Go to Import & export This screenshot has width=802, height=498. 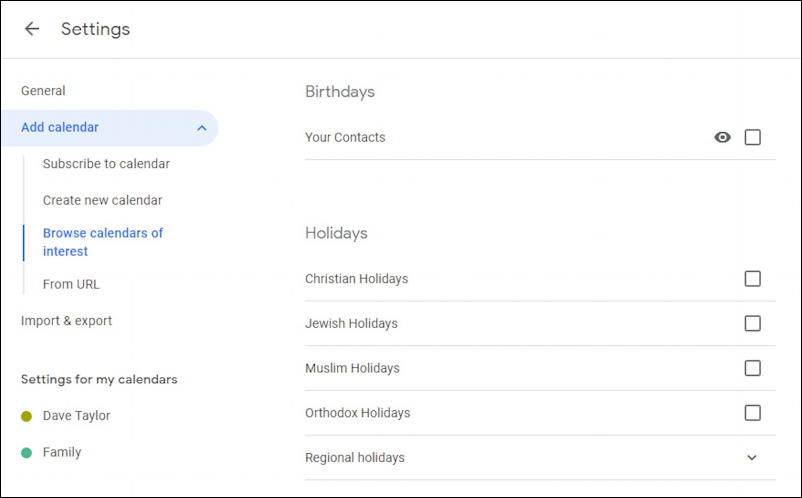(66, 321)
